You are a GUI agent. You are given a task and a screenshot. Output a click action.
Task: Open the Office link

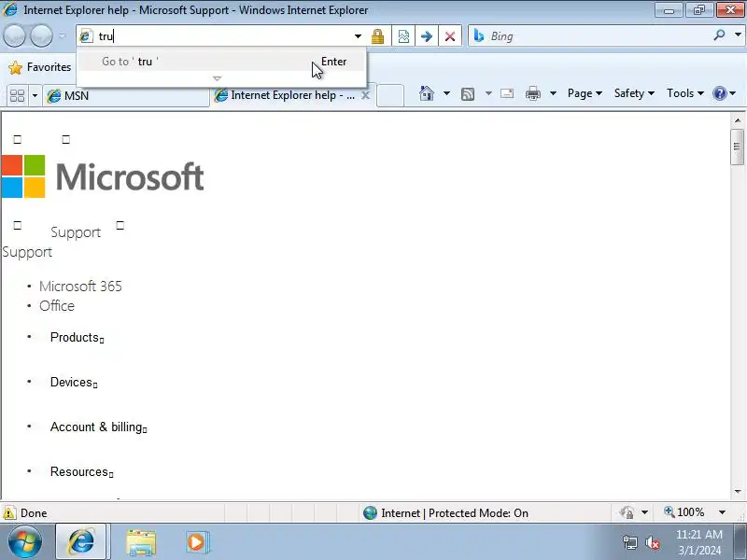tap(57, 306)
